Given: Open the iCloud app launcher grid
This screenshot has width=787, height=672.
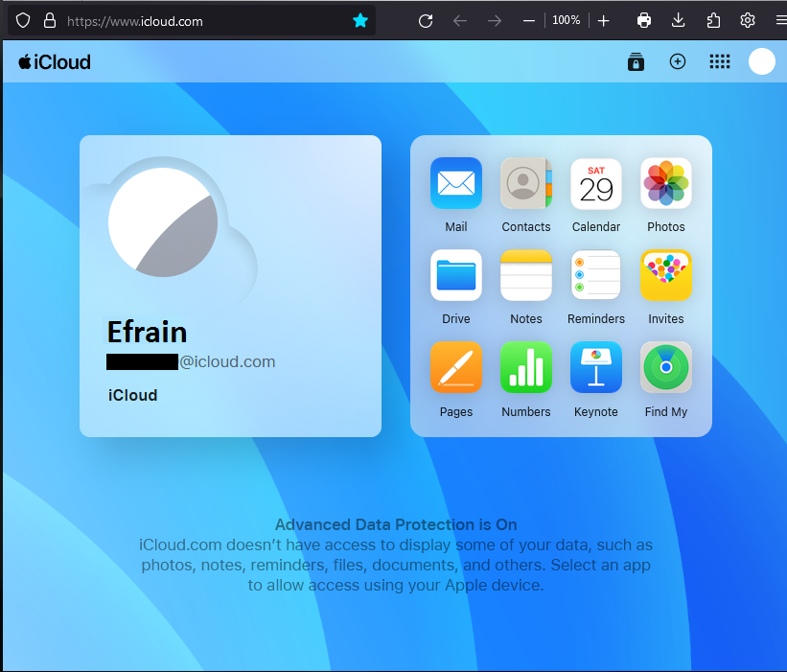Looking at the screenshot, I should click(x=719, y=61).
